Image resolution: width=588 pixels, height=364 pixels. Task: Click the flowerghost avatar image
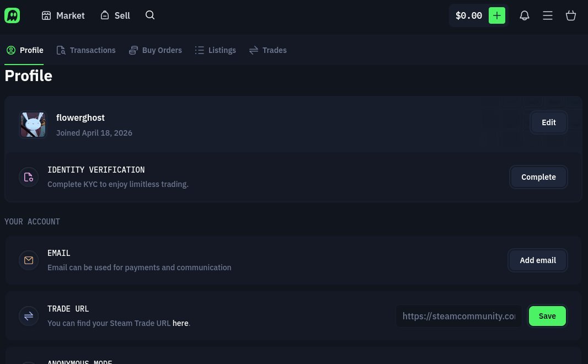point(33,125)
